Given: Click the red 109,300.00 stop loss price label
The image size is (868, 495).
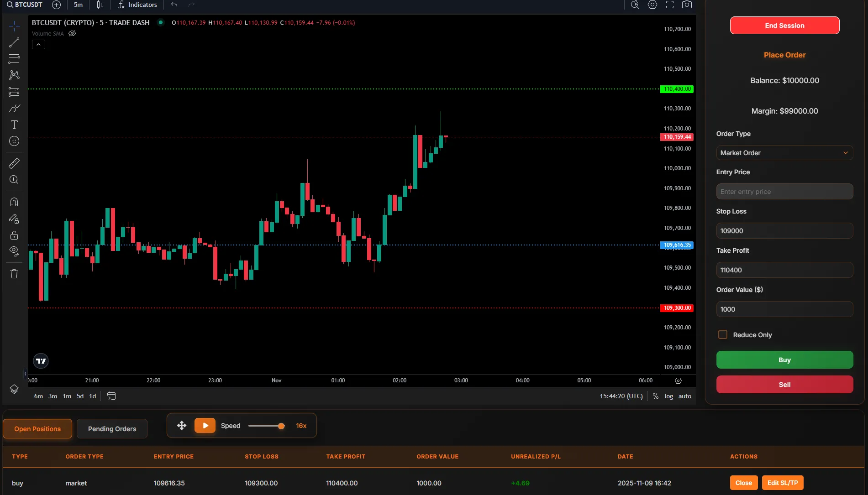Looking at the screenshot, I should 677,308.
